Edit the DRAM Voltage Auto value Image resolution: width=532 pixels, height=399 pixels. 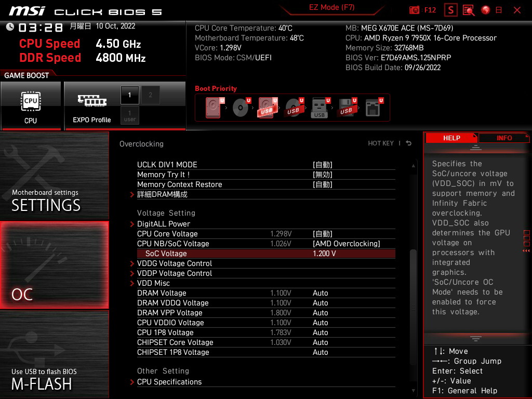tap(320, 293)
